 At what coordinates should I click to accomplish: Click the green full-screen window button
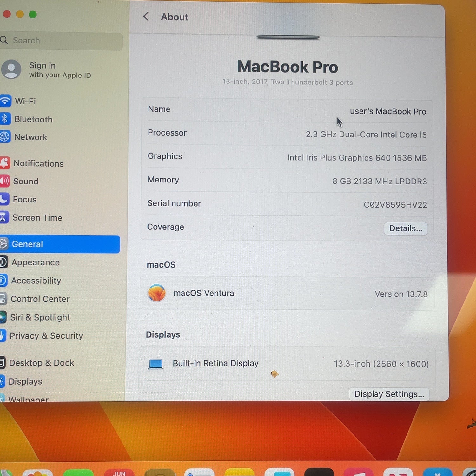(x=33, y=14)
